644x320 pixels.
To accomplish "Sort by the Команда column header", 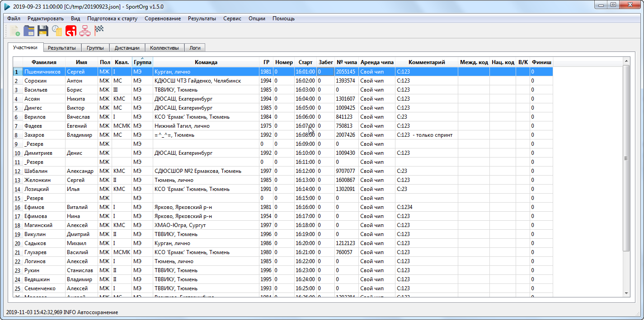I will [x=206, y=62].
